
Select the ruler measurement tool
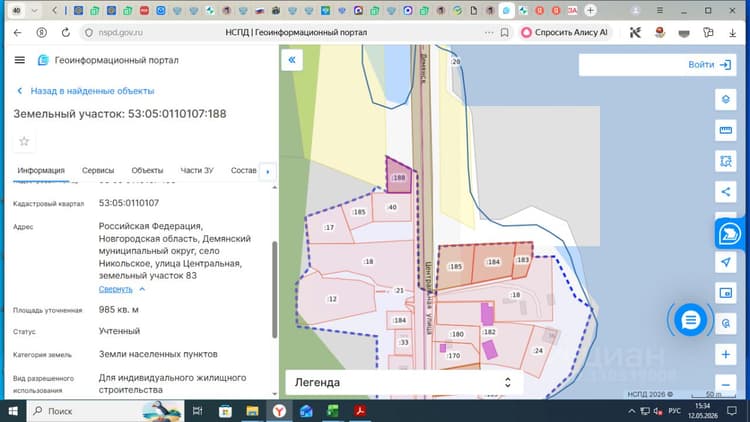(x=726, y=130)
